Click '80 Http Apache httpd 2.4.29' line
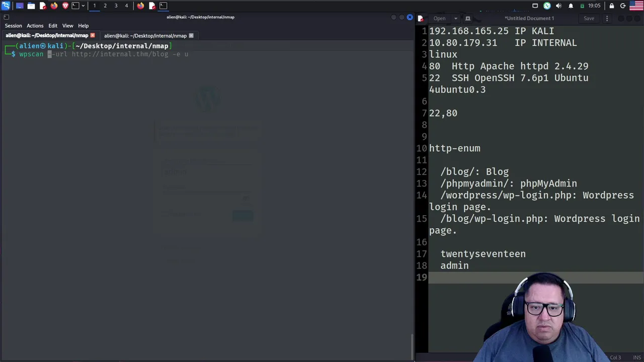 tap(508, 66)
